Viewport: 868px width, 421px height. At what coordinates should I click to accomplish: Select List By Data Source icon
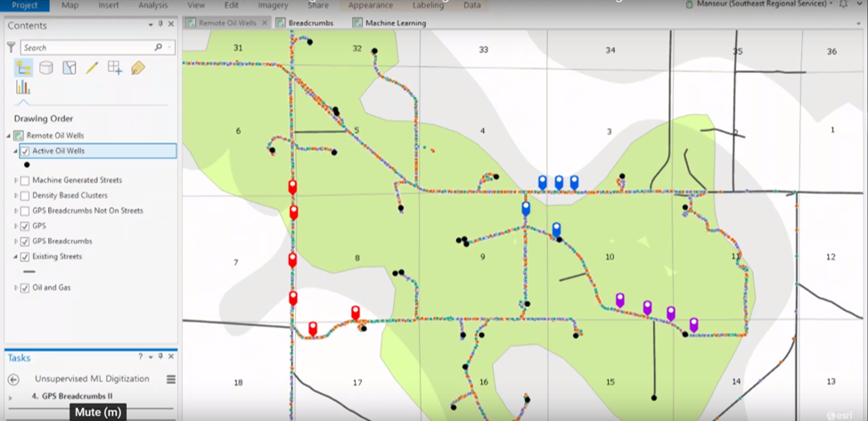tap(46, 68)
